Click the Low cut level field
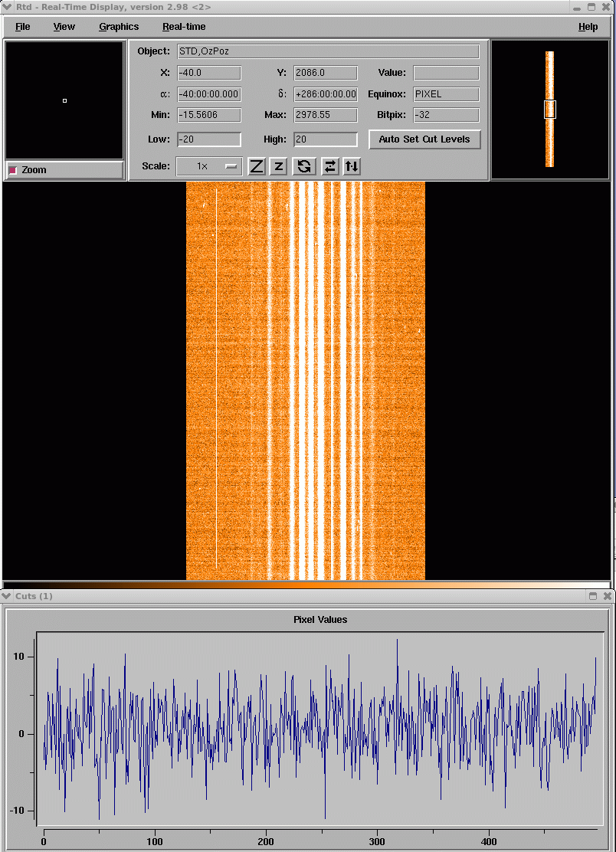Viewport: 616px width, 852px height. pyautogui.click(x=209, y=139)
